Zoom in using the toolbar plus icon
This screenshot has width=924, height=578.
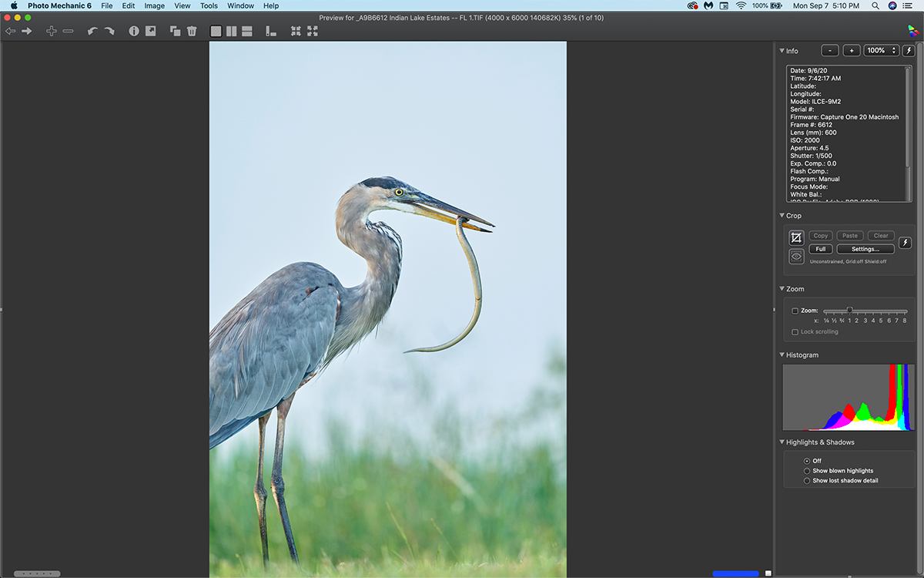tap(51, 31)
